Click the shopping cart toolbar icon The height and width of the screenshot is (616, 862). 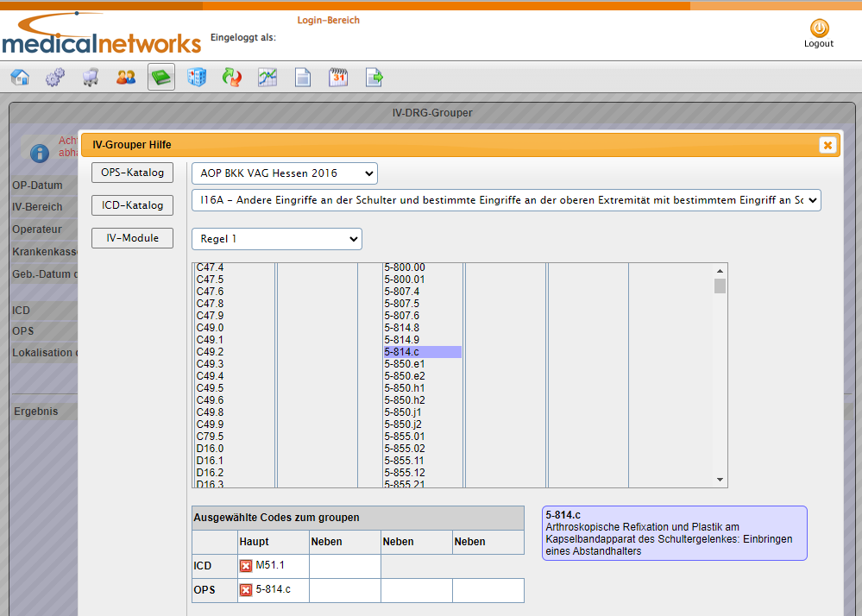tap(91, 77)
